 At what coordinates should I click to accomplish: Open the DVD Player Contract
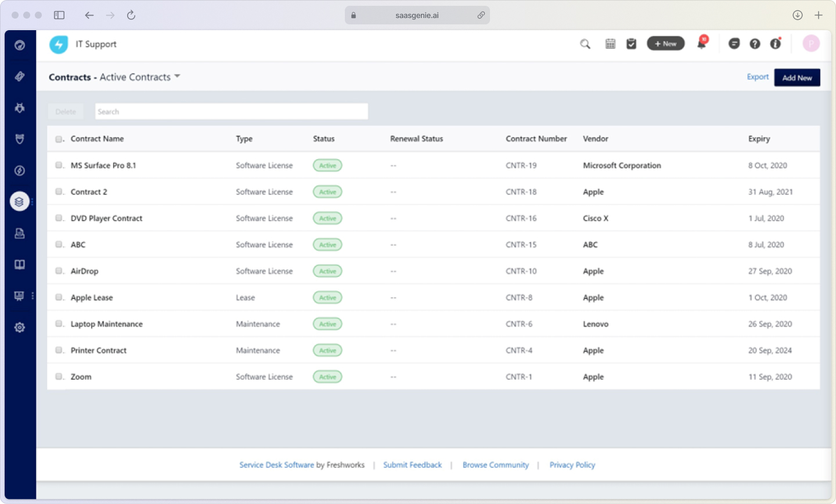point(106,218)
